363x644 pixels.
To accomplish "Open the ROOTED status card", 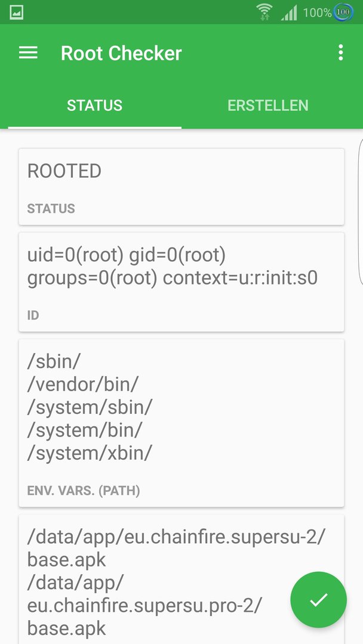I will (x=181, y=187).
